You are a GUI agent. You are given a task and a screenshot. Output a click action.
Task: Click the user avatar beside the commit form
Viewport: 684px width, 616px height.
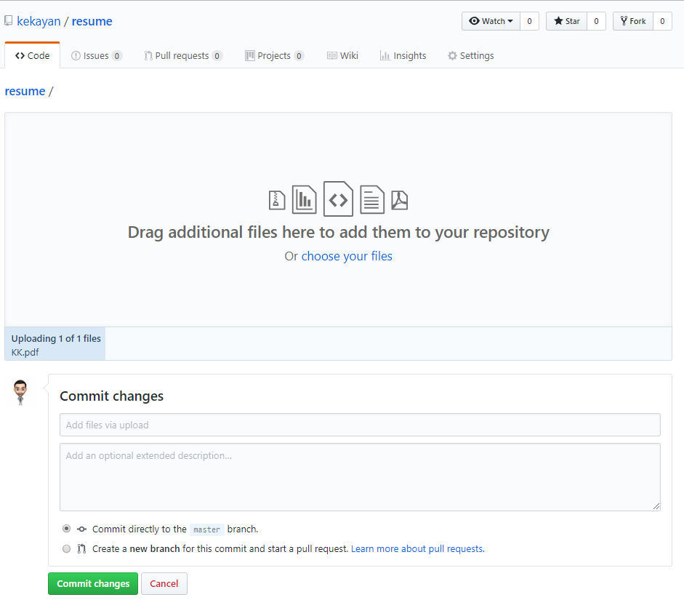pos(20,392)
